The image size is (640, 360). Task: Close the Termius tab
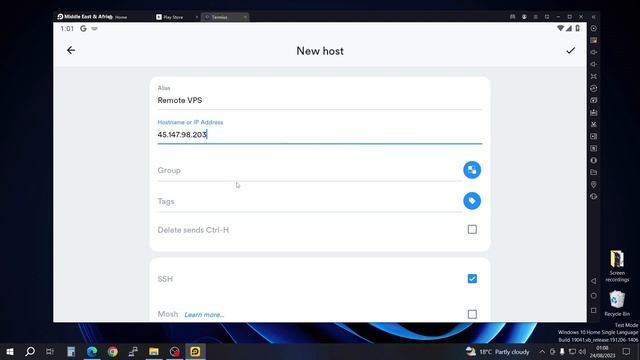coord(245,17)
